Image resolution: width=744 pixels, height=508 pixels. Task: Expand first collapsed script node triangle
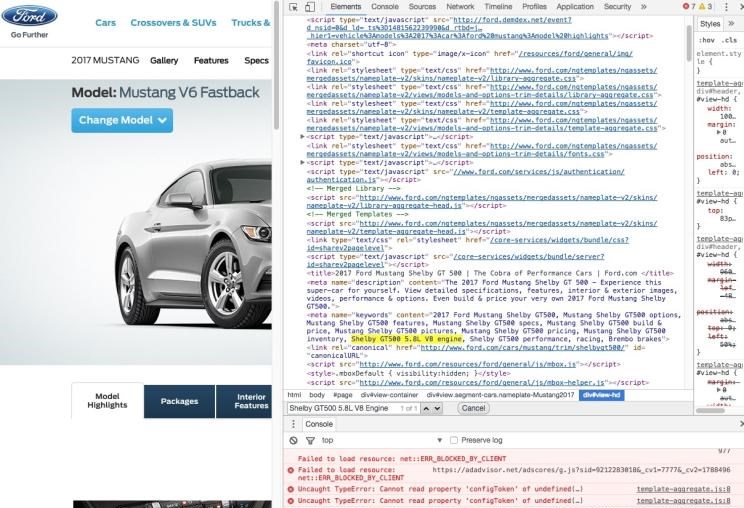302,137
